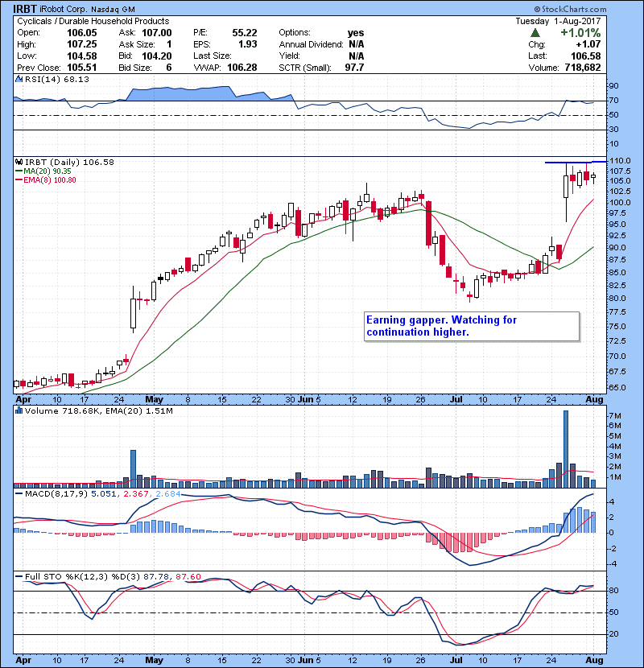644x668 pixels.
Task: Click the Volume panel bar icon
Action: coord(19,410)
